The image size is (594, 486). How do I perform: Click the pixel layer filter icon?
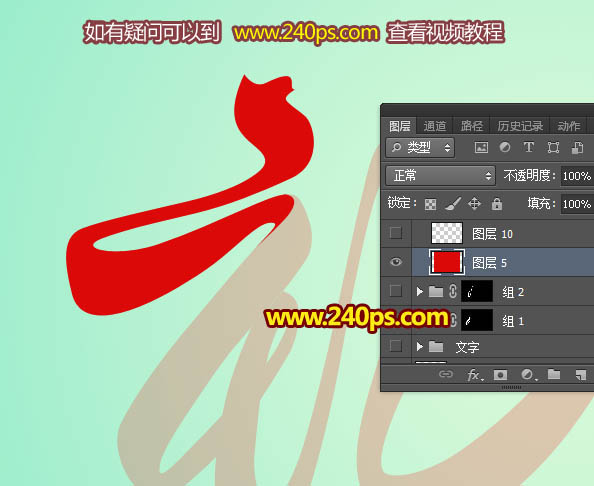[x=481, y=147]
